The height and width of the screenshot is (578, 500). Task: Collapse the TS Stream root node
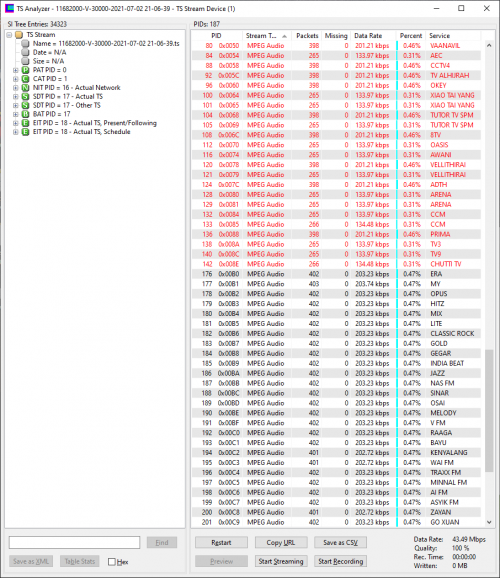(x=9, y=35)
